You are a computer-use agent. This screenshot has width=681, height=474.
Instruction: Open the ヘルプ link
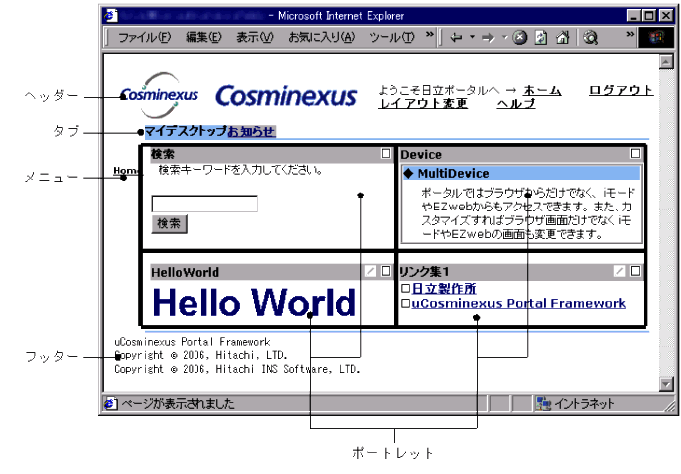click(x=516, y=103)
